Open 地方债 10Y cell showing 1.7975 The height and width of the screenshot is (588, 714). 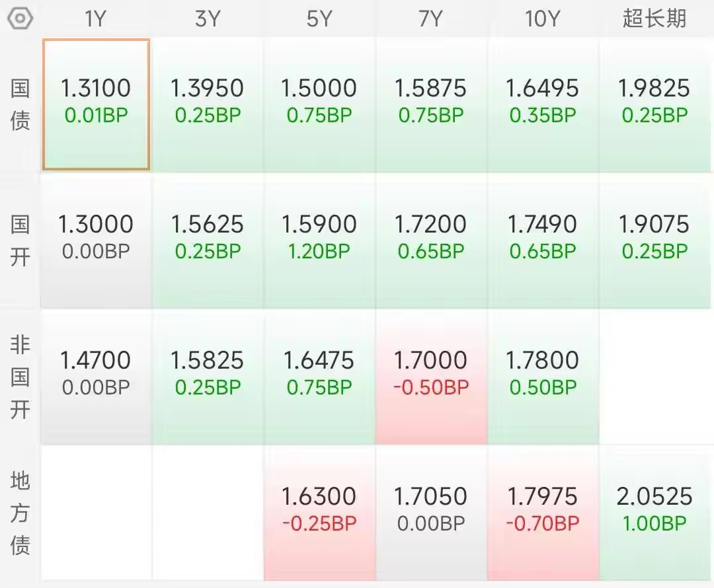tap(543, 513)
